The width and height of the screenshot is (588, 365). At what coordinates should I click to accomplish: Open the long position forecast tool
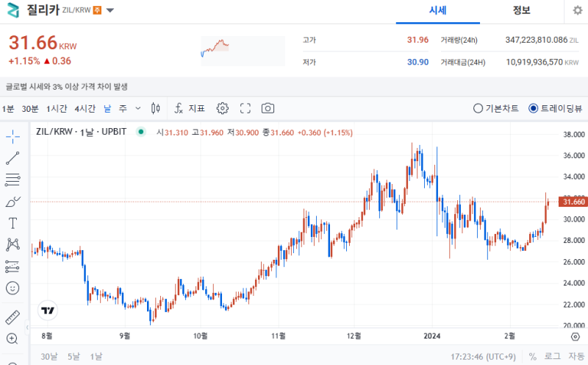tap(12, 266)
